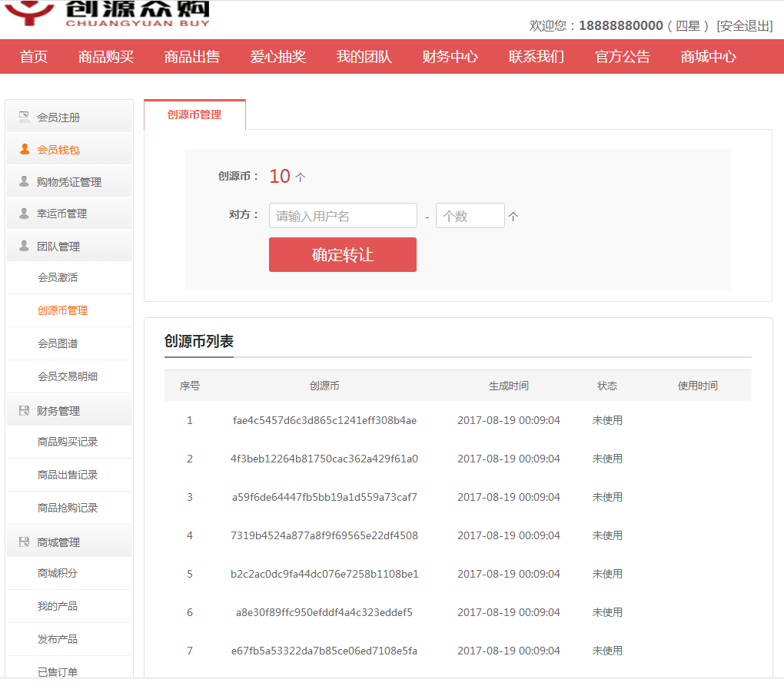Click the 安全退出 logout link
784x699 pixels.
pos(744,26)
